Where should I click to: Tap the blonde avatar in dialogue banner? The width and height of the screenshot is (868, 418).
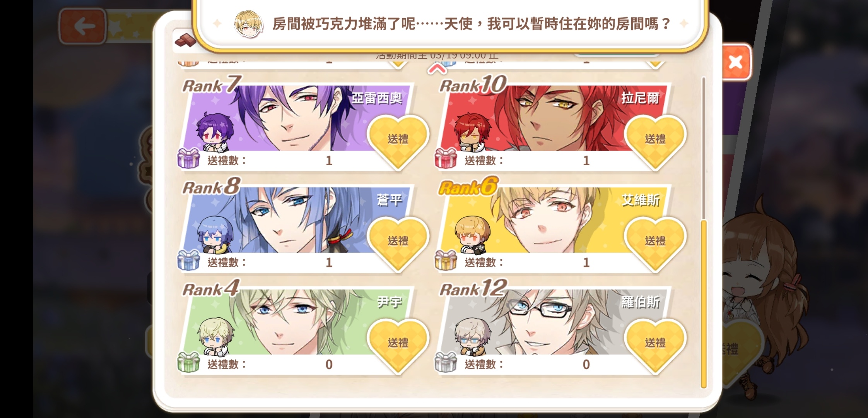click(x=249, y=24)
